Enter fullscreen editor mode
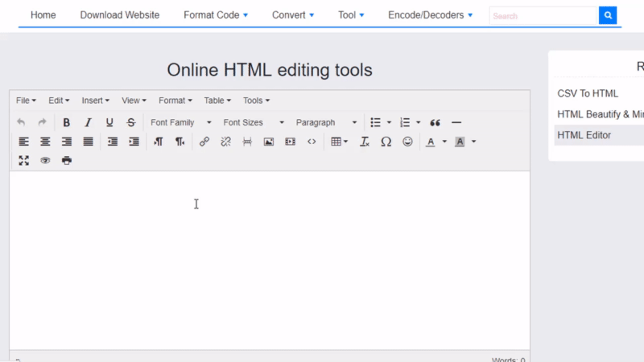The width and height of the screenshot is (644, 362). (24, 160)
